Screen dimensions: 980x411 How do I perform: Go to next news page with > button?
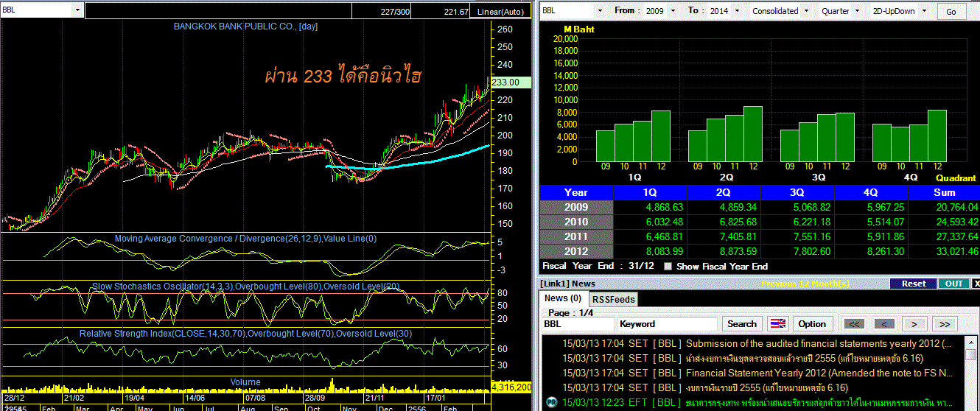[x=914, y=324]
